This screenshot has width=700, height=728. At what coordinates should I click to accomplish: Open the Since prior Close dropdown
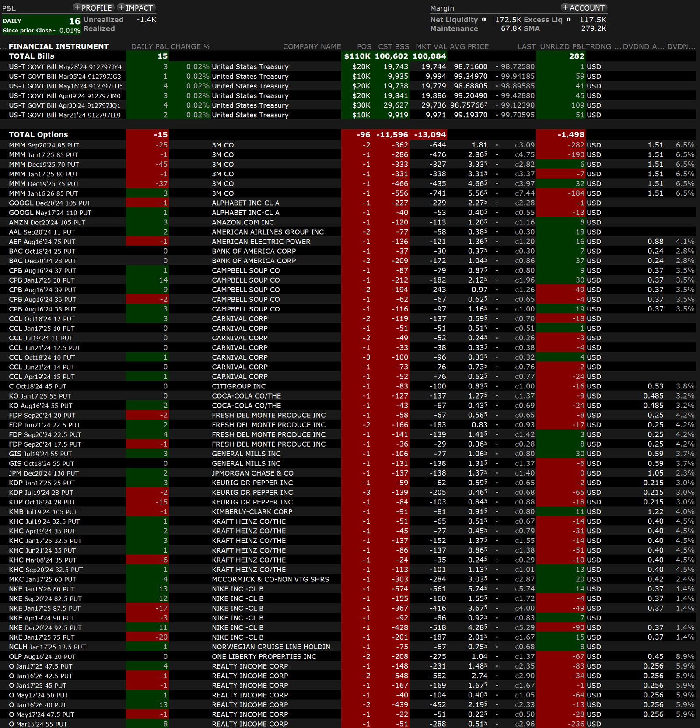[29, 31]
